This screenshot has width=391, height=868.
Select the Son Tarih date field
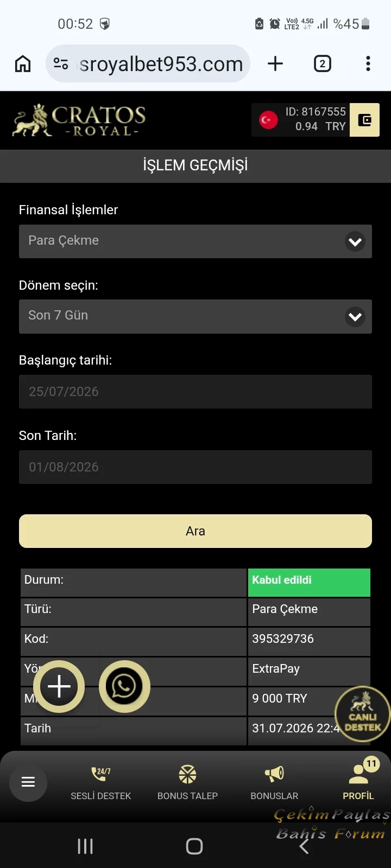(x=195, y=467)
